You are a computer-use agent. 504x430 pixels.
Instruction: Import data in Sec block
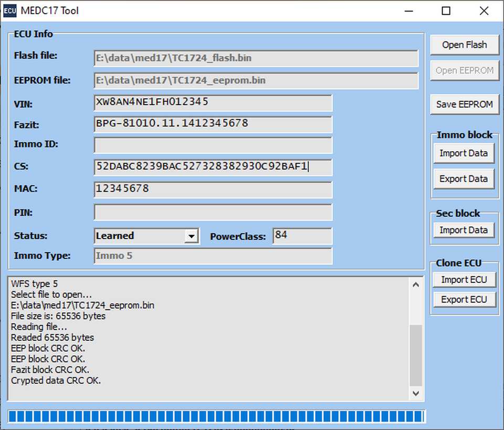click(x=464, y=230)
